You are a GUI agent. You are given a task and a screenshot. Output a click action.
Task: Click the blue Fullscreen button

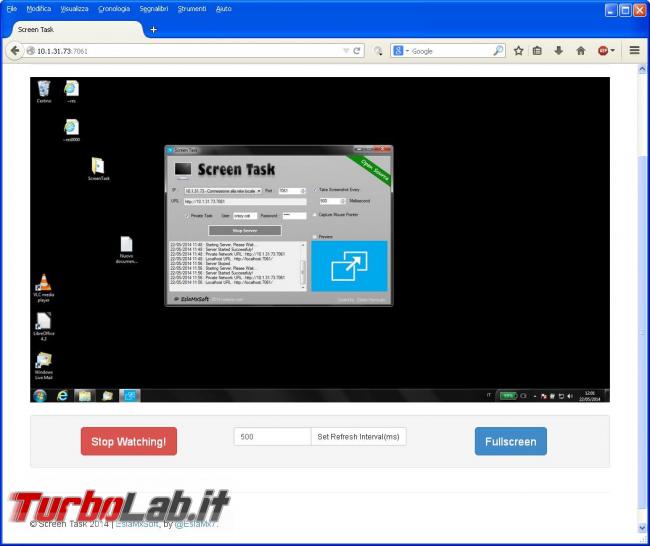pos(510,441)
